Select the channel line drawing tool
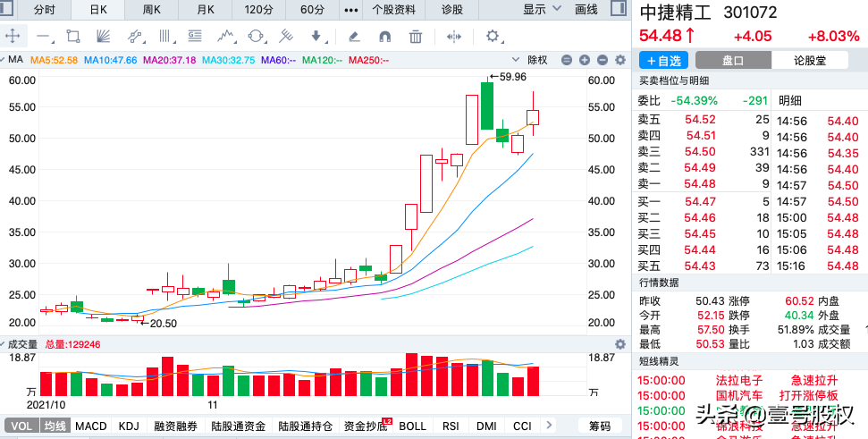868x439 pixels. [x=134, y=37]
